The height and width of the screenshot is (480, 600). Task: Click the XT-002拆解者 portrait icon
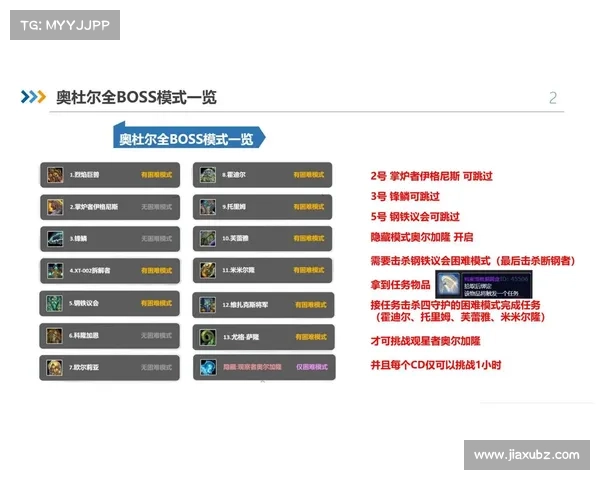tap(55, 271)
